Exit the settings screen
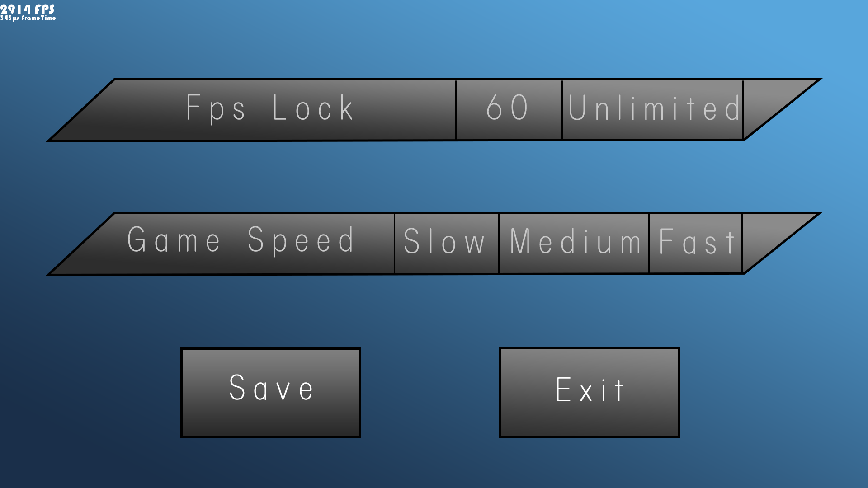Image resolution: width=868 pixels, height=488 pixels. pyautogui.click(x=589, y=393)
